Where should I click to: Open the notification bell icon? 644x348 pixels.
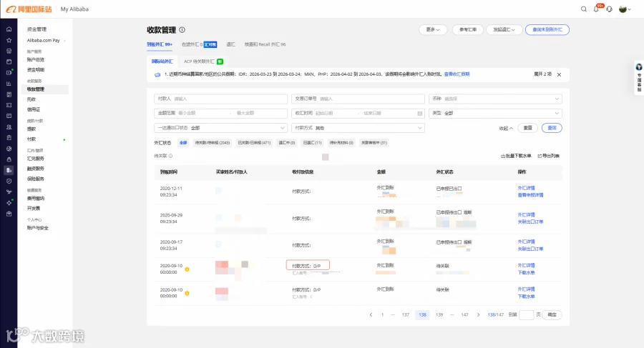point(596,9)
